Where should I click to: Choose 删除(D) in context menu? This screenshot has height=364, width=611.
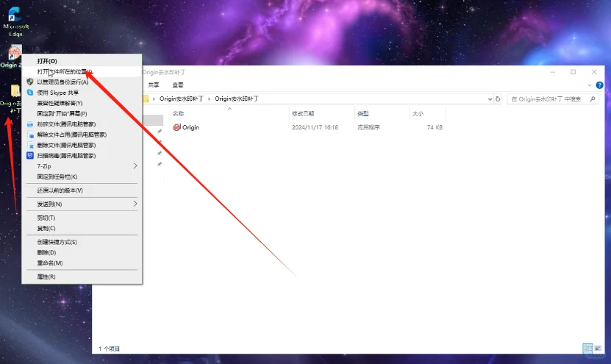(82, 252)
